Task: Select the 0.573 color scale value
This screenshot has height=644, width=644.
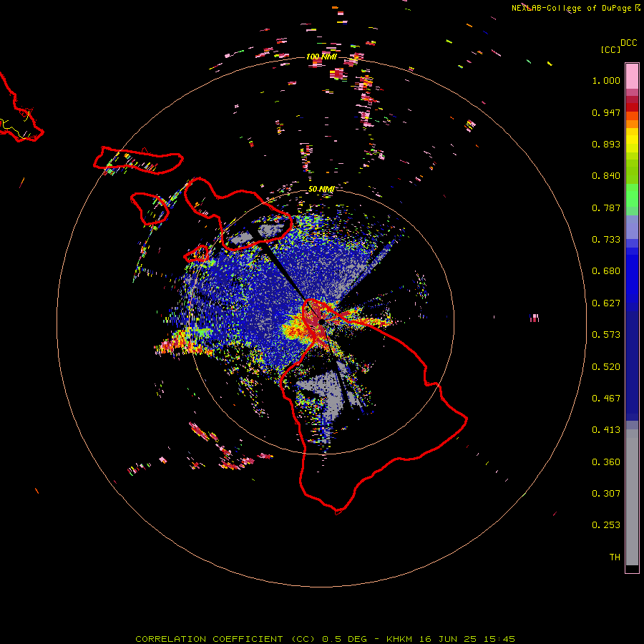Action: (606, 335)
